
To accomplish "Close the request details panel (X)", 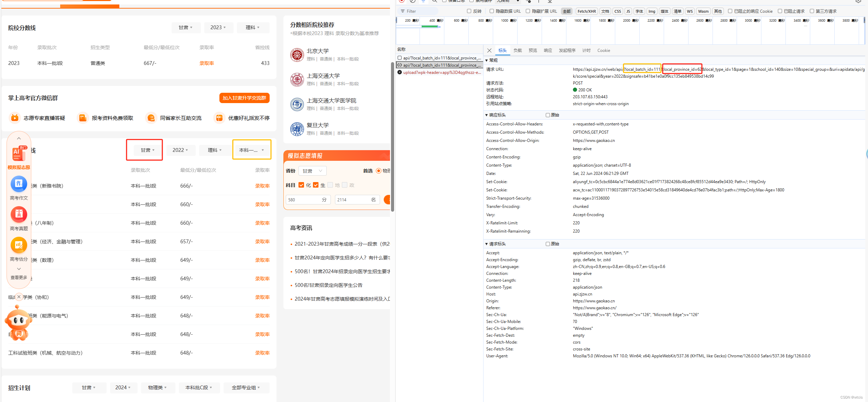I will tap(489, 51).
